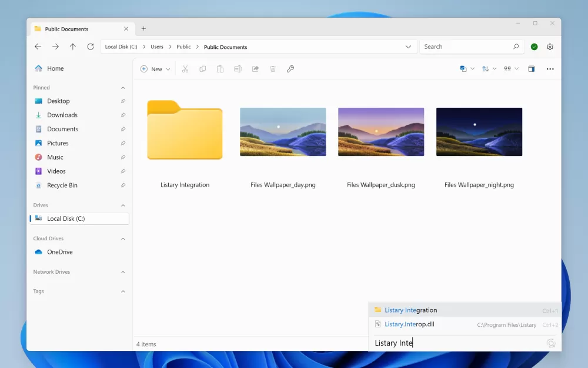This screenshot has height=368, width=588.
Task: Select the Listary Integration folder thumbnail
Action: click(x=185, y=130)
